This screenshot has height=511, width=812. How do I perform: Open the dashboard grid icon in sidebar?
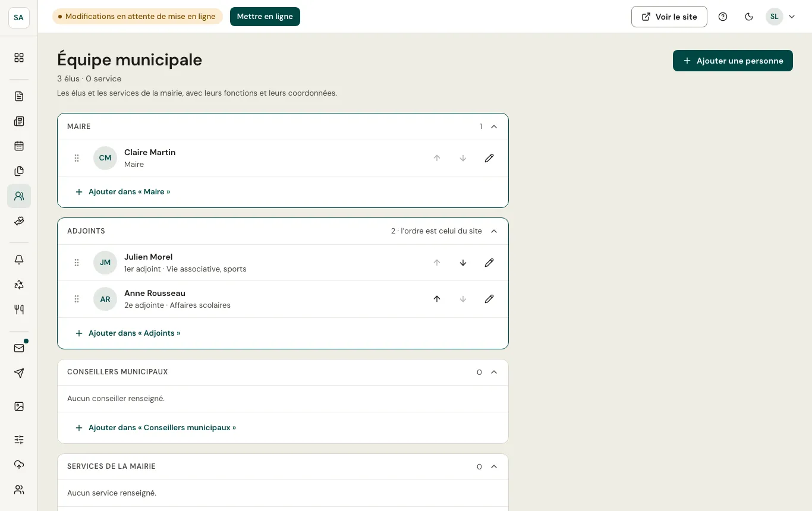click(19, 58)
